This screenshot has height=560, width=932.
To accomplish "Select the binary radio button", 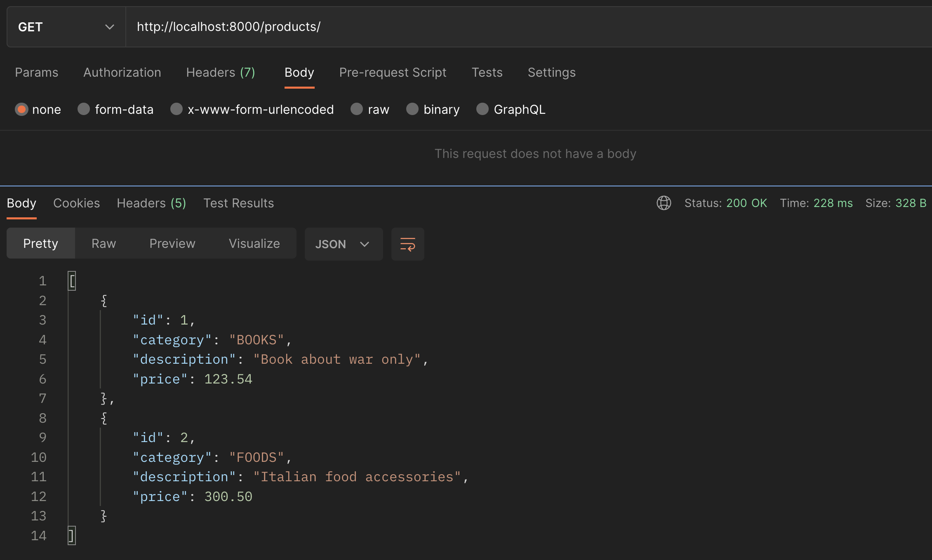I will coord(412,109).
